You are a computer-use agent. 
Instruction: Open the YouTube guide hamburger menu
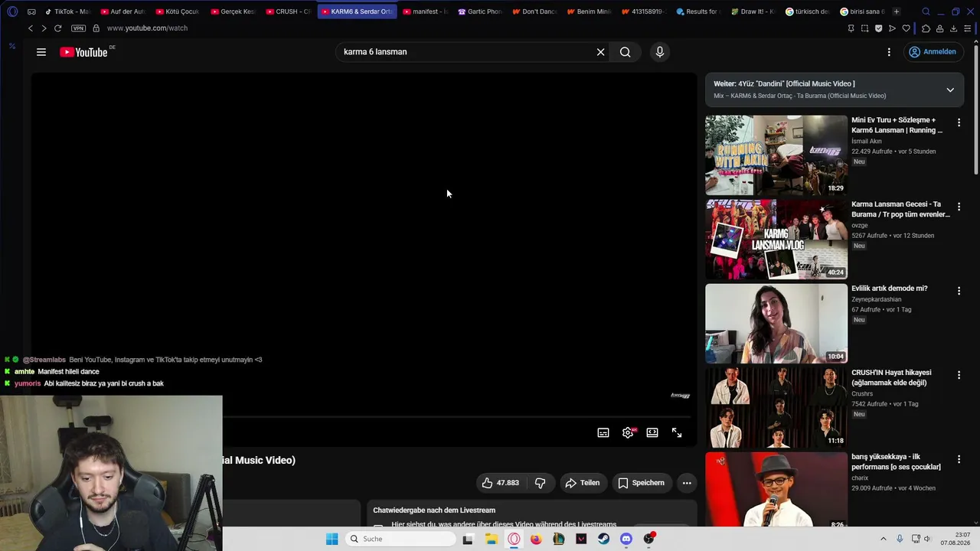point(41,52)
